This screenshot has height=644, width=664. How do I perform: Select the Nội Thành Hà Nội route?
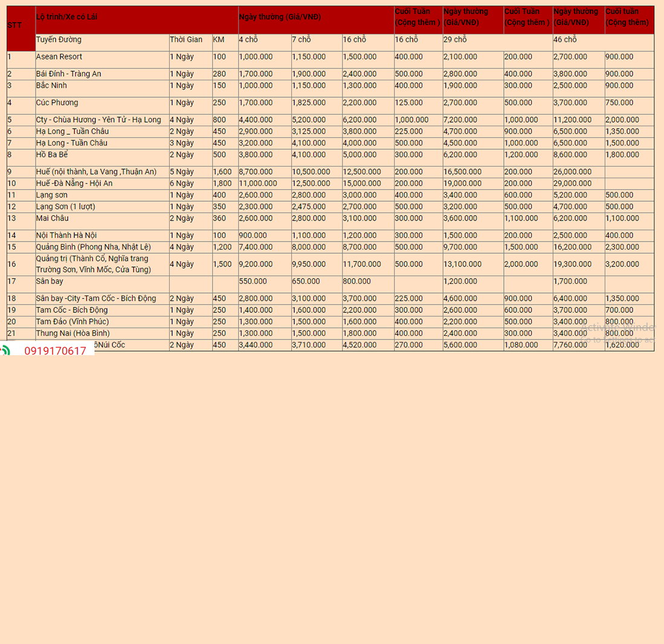pyautogui.click(x=66, y=235)
